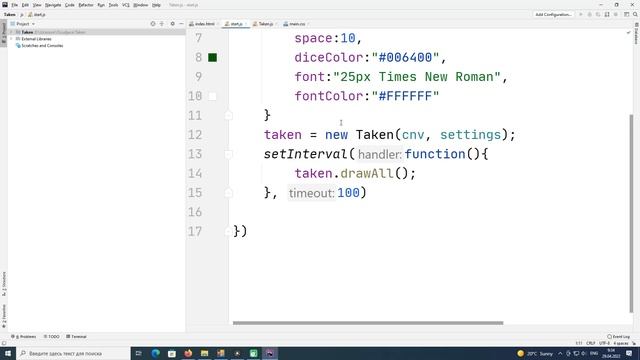Click the Run icon in toolbar
640x360 pixels.
580,14
